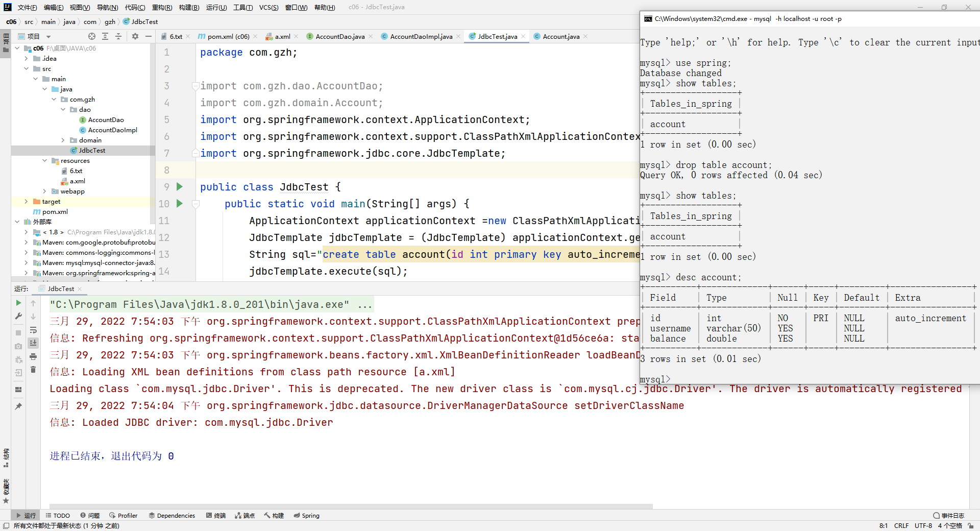
Task: Close the JdbcTest run tab
Action: tap(80, 289)
